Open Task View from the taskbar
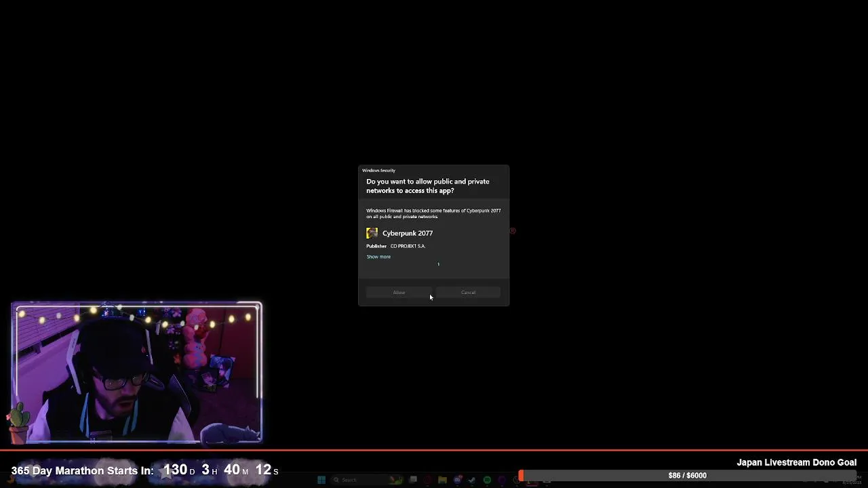Image resolution: width=868 pixels, height=488 pixels. (413, 479)
